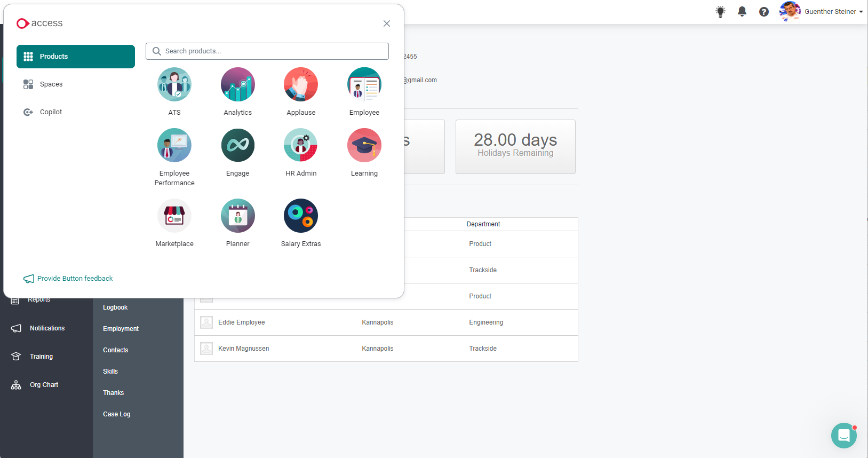Click the gmail.com email text
Screen dimensions: 868x458
point(420,80)
